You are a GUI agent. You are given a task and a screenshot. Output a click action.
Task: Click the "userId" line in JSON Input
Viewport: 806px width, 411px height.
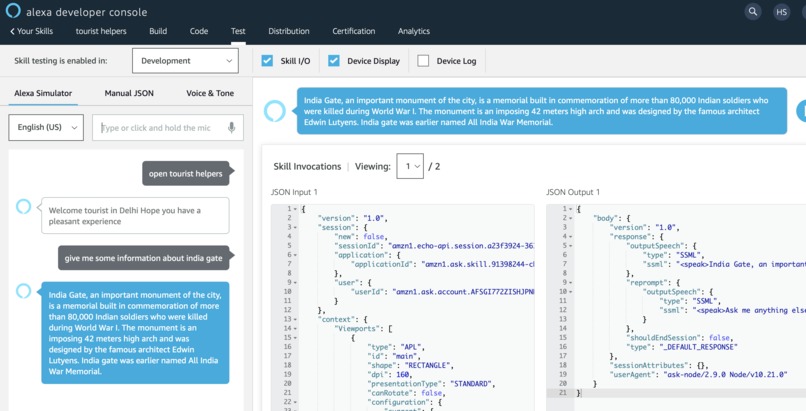click(442, 292)
